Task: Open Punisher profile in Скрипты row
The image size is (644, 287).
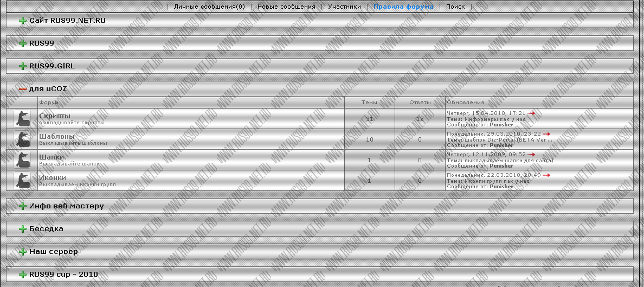Action: 501,125
